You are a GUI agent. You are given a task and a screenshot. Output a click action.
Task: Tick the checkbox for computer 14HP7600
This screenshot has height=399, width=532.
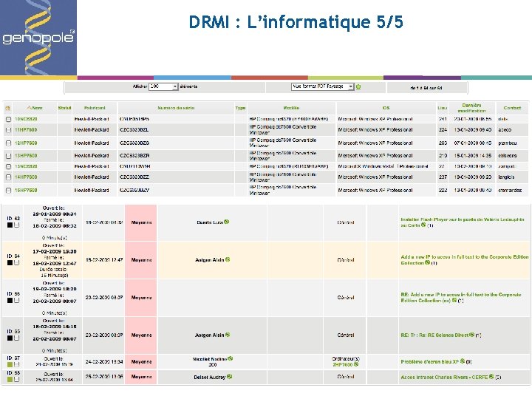click(x=8, y=177)
